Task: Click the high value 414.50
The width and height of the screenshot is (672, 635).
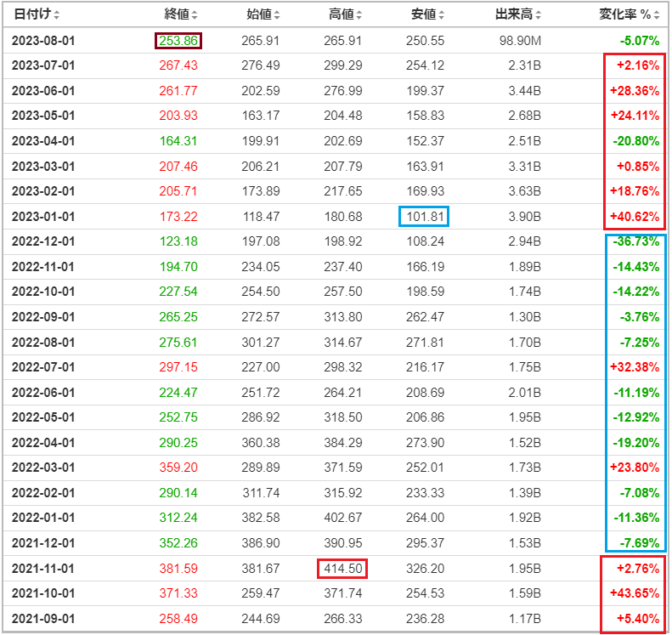Action: [343, 569]
